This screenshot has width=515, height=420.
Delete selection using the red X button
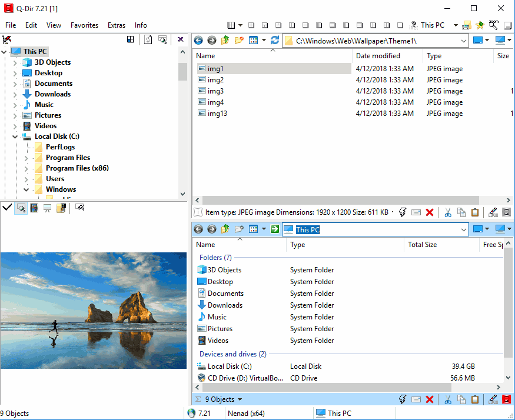point(429,212)
